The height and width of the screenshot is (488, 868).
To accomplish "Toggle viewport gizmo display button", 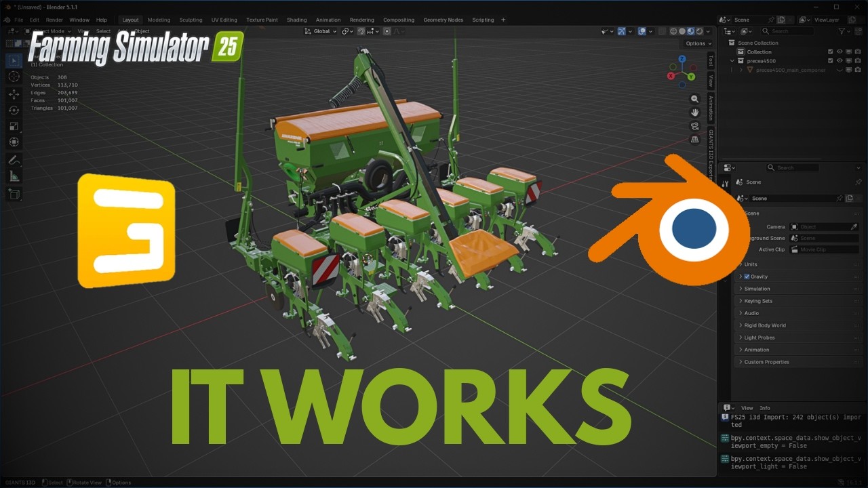I will [622, 31].
